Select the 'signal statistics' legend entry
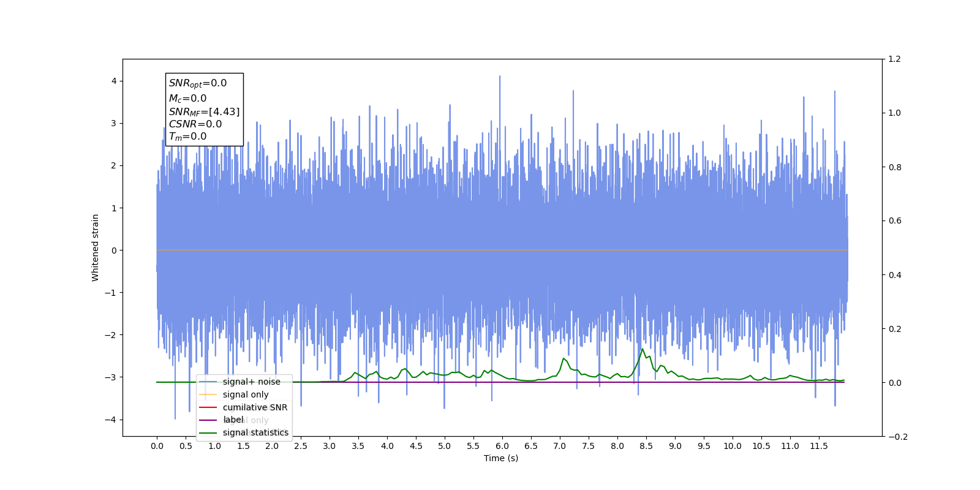This screenshot has height=490, width=980. (255, 432)
